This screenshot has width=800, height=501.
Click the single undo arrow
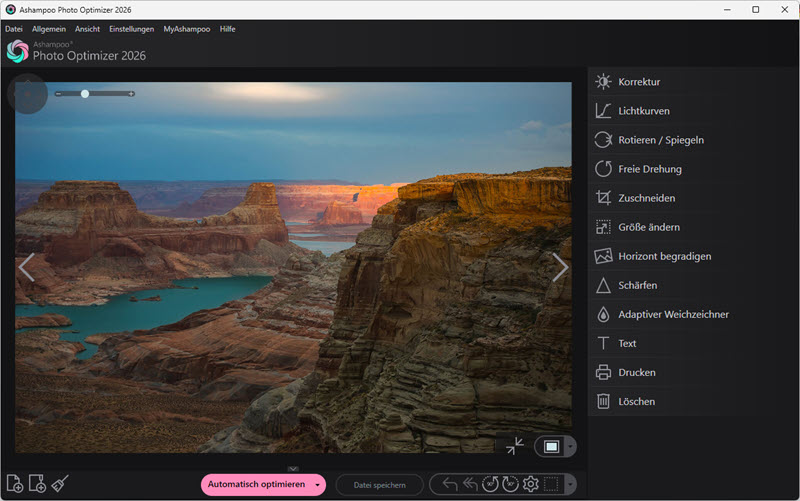click(449, 484)
